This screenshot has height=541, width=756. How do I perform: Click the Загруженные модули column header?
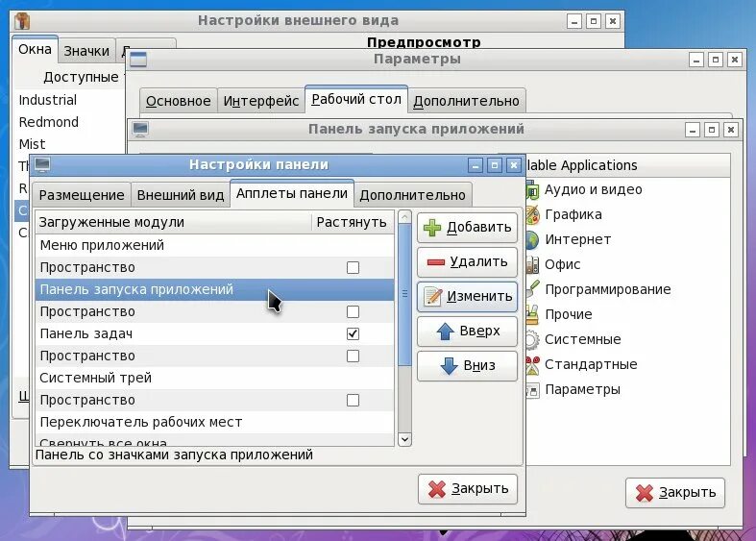tap(174, 222)
